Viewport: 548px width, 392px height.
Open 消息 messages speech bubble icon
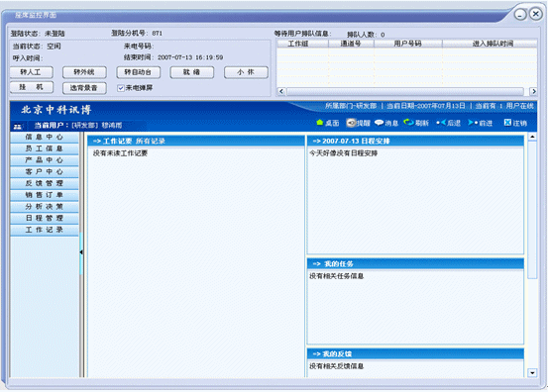pyautogui.click(x=379, y=123)
